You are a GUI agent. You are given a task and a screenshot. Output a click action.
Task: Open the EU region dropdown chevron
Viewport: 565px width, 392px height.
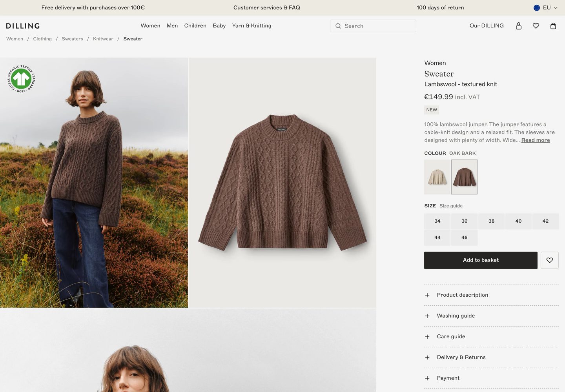[x=556, y=8]
